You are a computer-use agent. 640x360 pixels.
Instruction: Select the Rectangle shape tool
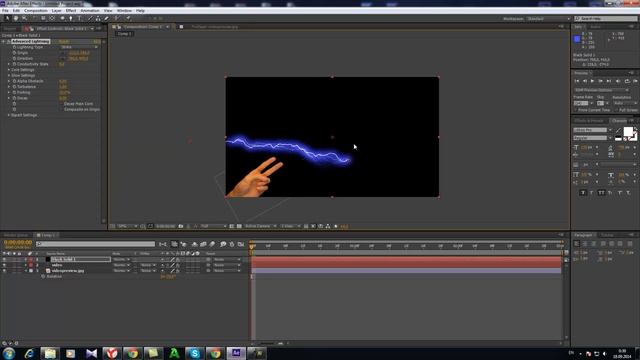62,18
